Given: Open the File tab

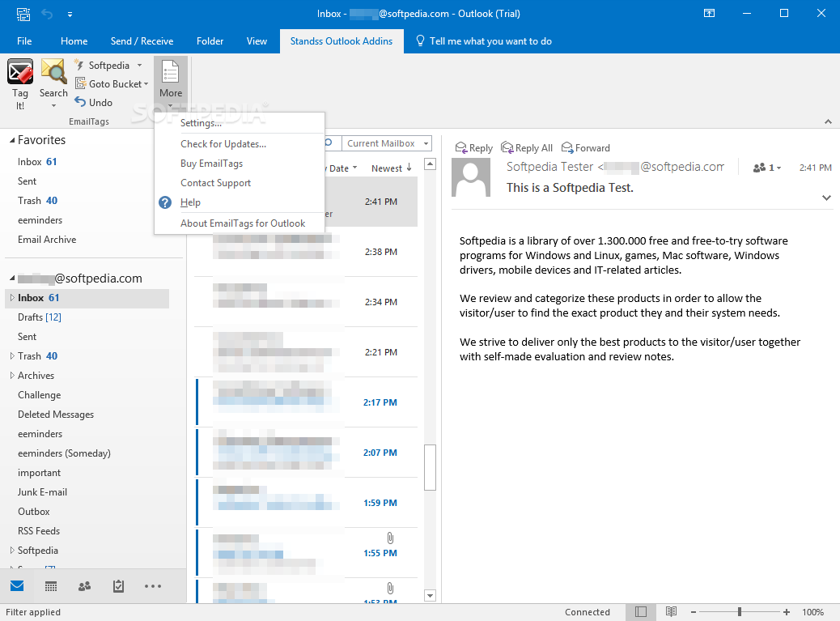Looking at the screenshot, I should pyautogui.click(x=24, y=40).
